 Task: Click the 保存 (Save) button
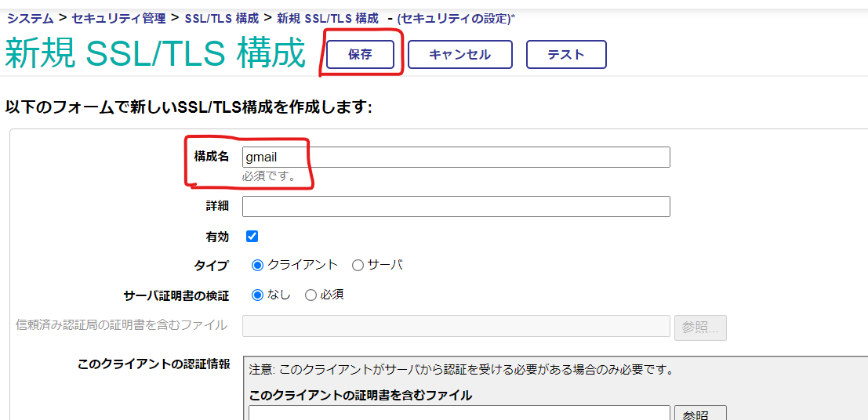click(360, 55)
